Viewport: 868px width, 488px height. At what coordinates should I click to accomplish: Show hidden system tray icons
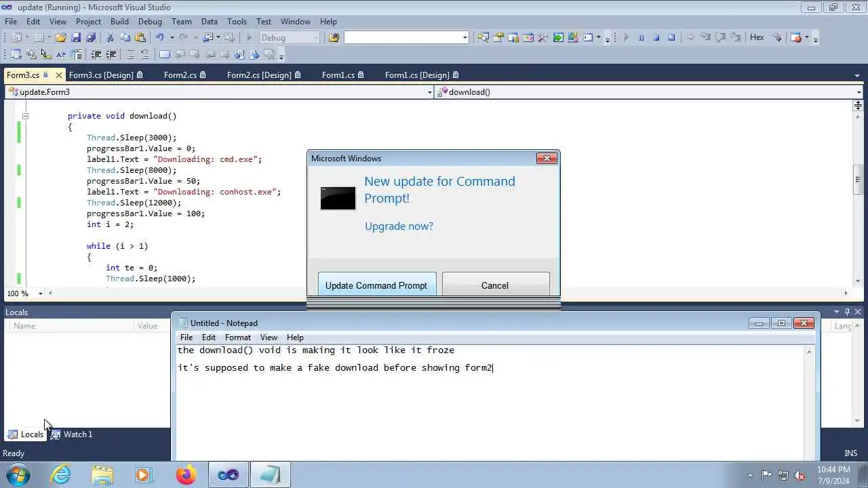click(x=750, y=475)
